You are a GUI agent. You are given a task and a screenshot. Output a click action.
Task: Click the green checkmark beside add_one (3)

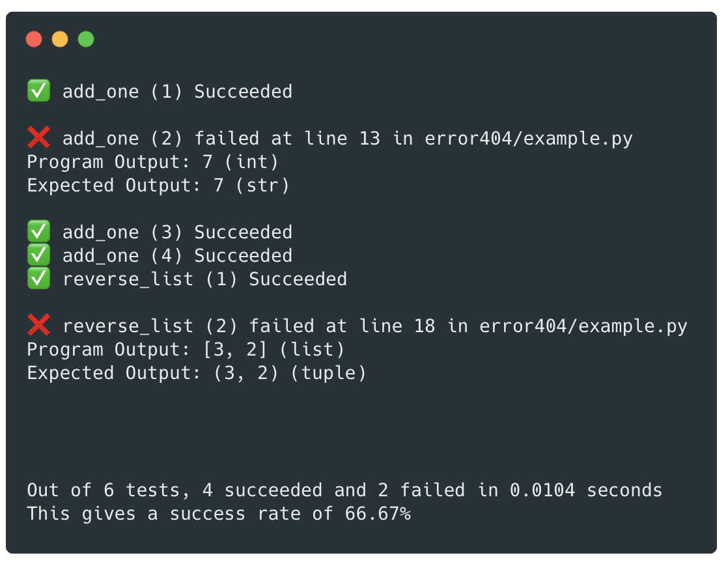38,231
